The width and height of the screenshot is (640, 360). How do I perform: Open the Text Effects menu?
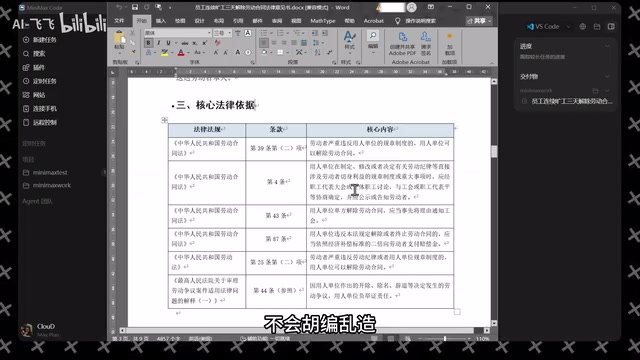[x=149, y=53]
